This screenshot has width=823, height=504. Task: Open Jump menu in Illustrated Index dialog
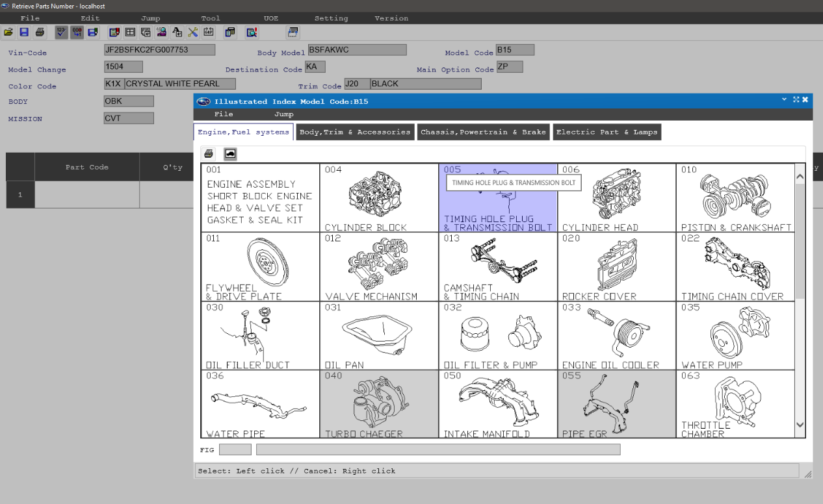click(283, 114)
